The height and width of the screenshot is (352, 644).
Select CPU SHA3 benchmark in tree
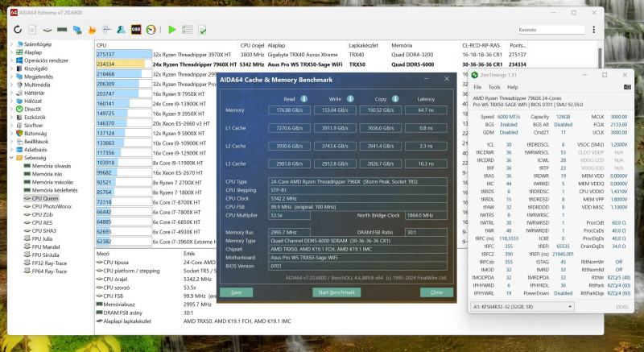44,231
